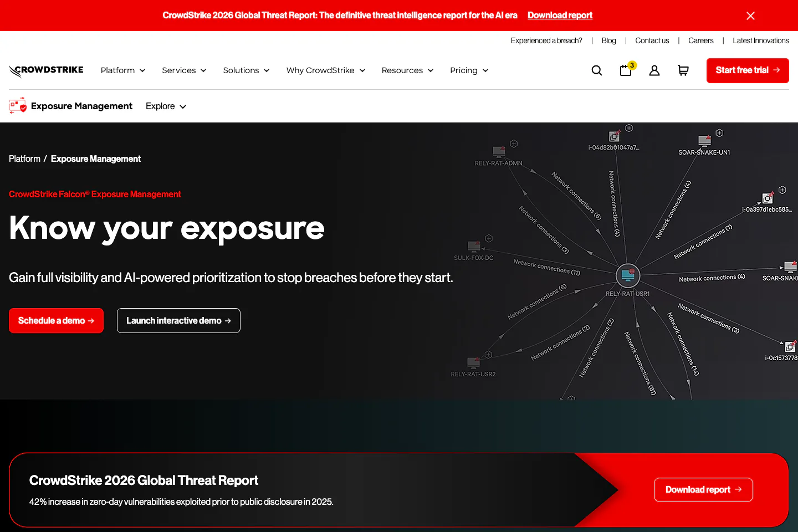Expand the Explore dropdown

[x=166, y=106]
